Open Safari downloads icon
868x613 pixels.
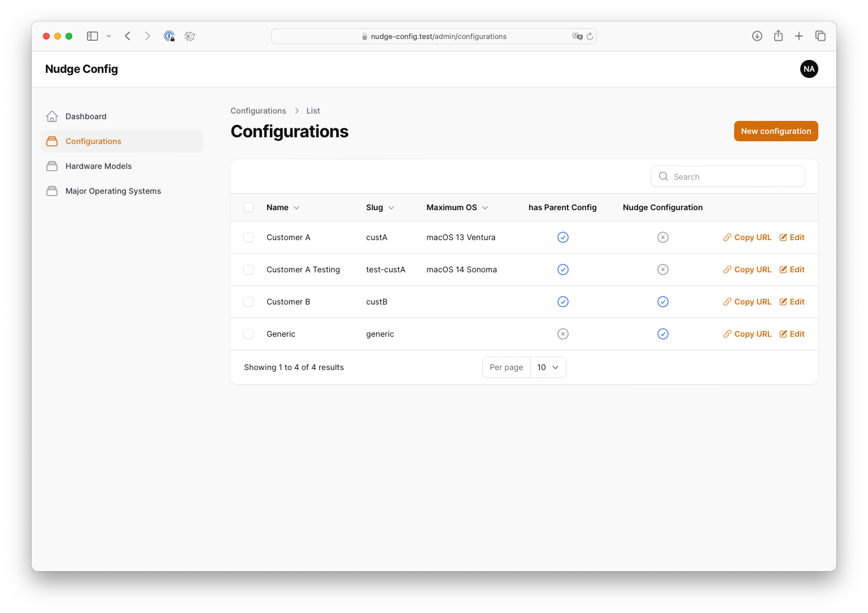point(757,36)
